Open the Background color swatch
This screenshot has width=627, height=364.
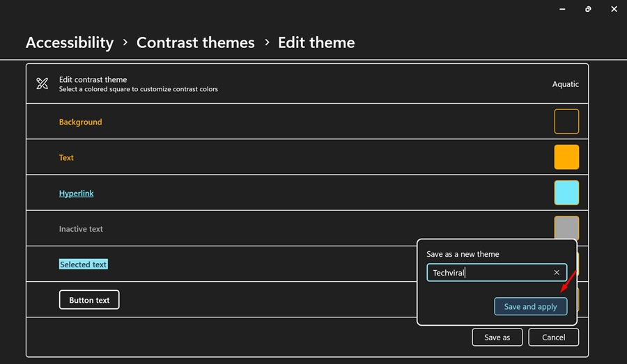click(x=566, y=122)
